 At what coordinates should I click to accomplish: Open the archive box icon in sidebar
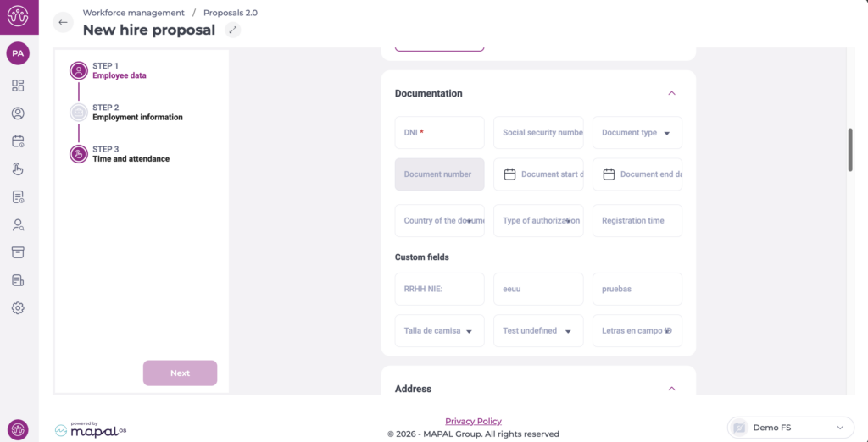click(x=18, y=252)
